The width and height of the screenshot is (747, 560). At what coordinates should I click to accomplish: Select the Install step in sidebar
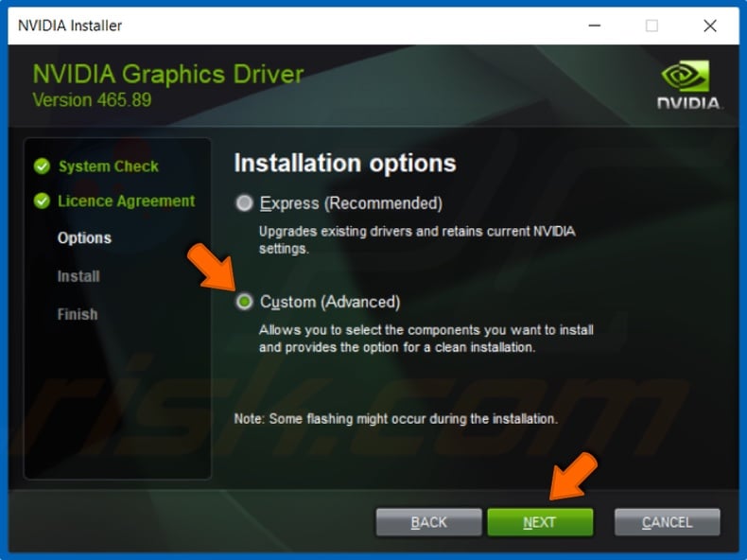coord(78,276)
